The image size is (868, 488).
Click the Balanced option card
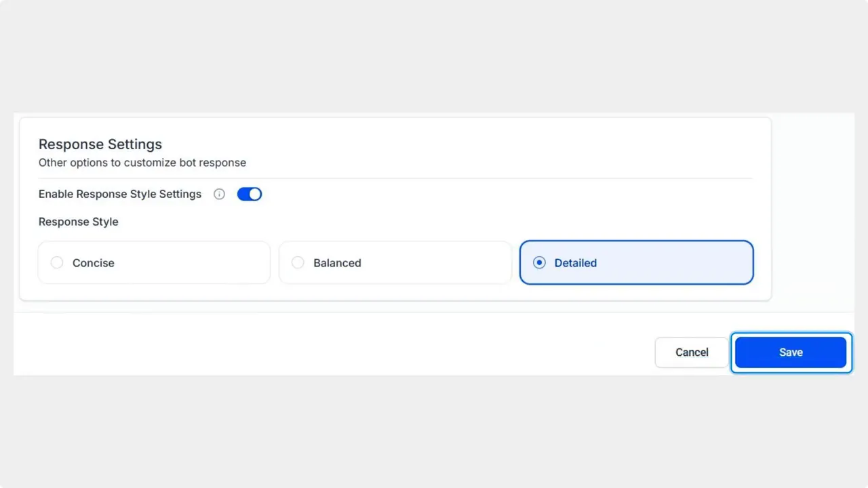coord(395,262)
